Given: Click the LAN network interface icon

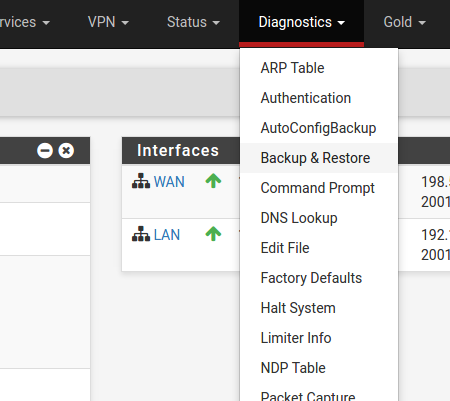Looking at the screenshot, I should point(141,234).
